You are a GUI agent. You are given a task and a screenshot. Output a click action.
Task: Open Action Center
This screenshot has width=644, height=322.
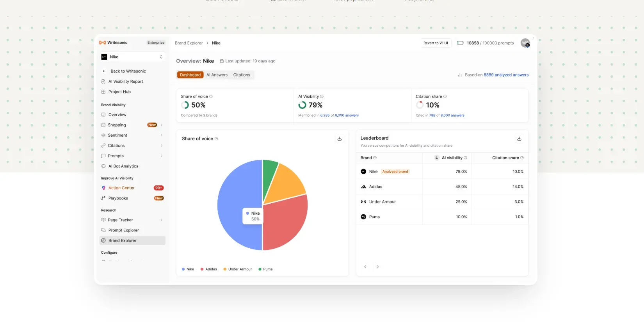tap(121, 188)
